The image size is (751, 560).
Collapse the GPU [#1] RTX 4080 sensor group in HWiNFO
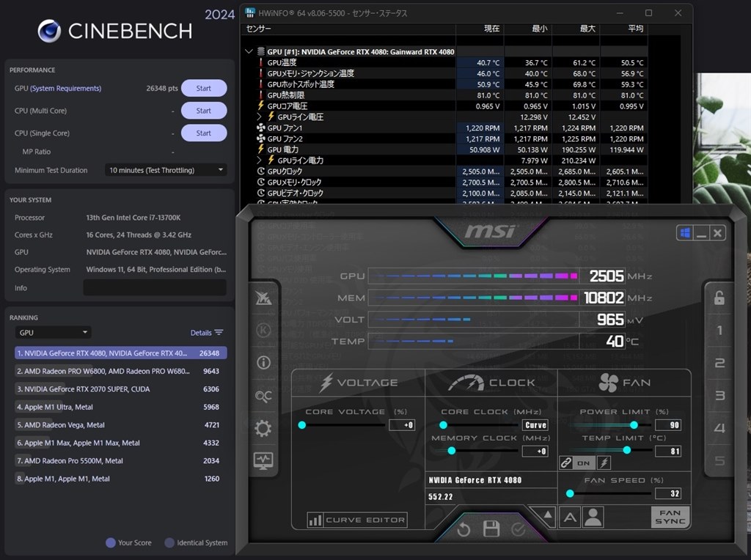click(249, 51)
